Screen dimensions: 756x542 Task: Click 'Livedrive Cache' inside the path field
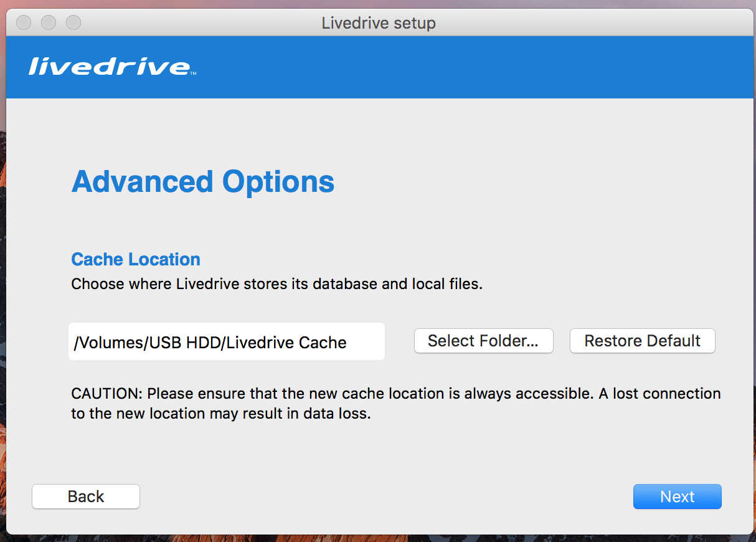286,342
